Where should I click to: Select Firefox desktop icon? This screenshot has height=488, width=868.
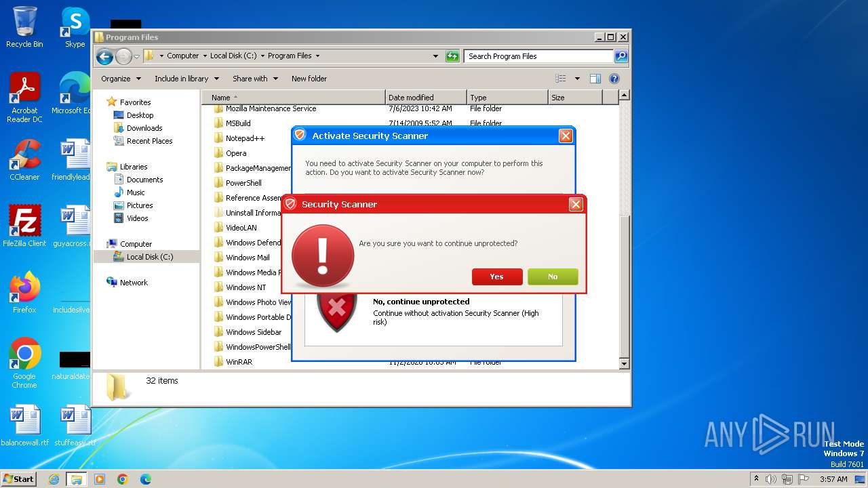click(24, 292)
